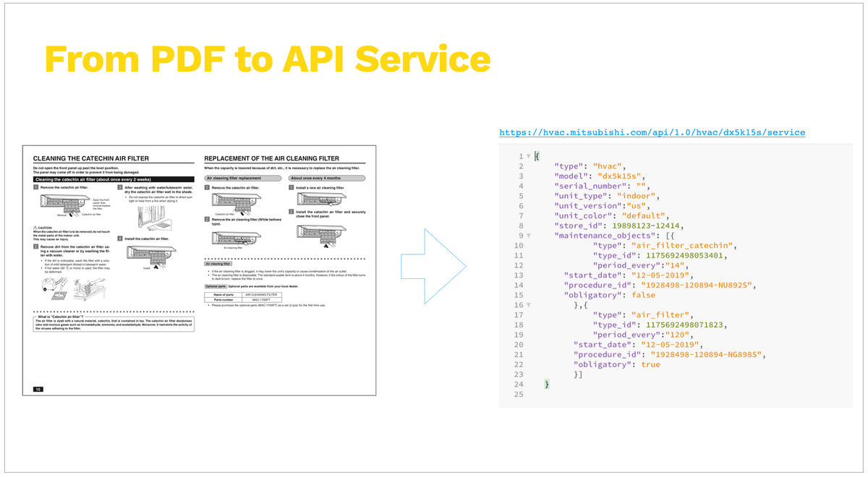
Task: Collapse the second object fold arrow at line 16
Action: [x=529, y=305]
